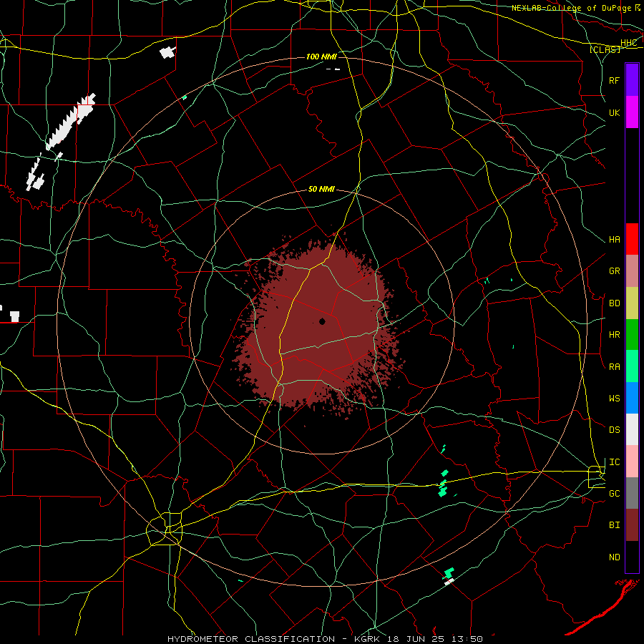Screen dimensions: 644x644
Task: Select the white DS legend swatch
Action: pyautogui.click(x=632, y=429)
